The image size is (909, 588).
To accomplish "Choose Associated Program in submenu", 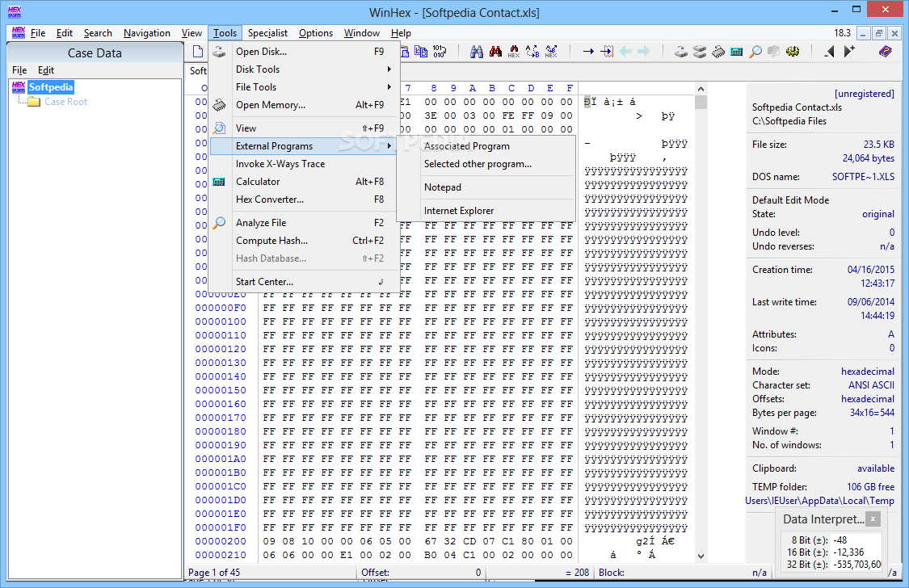I will click(x=486, y=146).
